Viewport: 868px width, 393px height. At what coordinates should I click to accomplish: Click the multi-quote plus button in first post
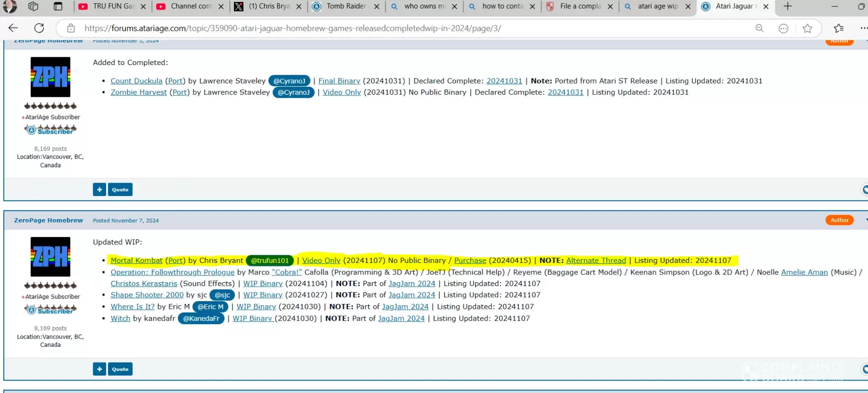[x=99, y=190]
